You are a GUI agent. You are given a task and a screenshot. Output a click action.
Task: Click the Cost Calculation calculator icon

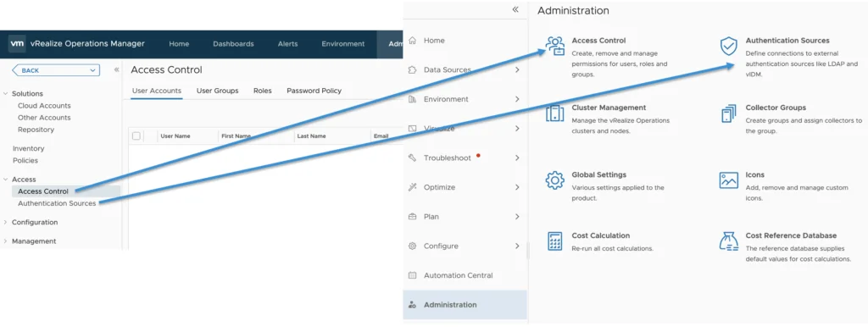(x=554, y=241)
